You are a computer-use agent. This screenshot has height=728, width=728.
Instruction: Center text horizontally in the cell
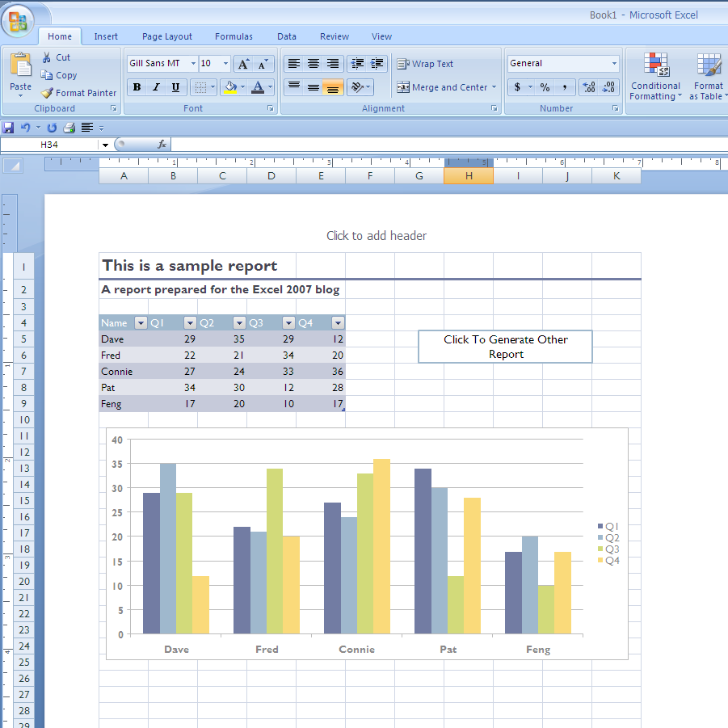314,64
